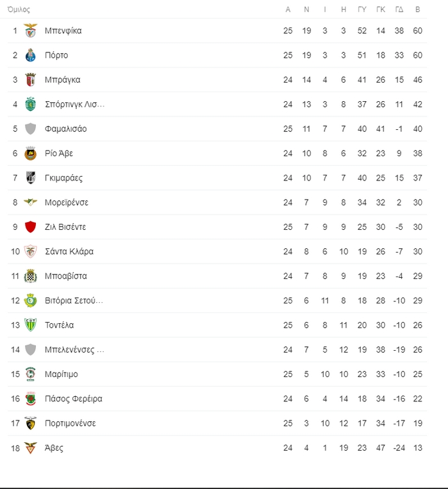The width and height of the screenshot is (448, 489).
Task: Click the Tondela green-striped shield crest
Action: coord(30,325)
